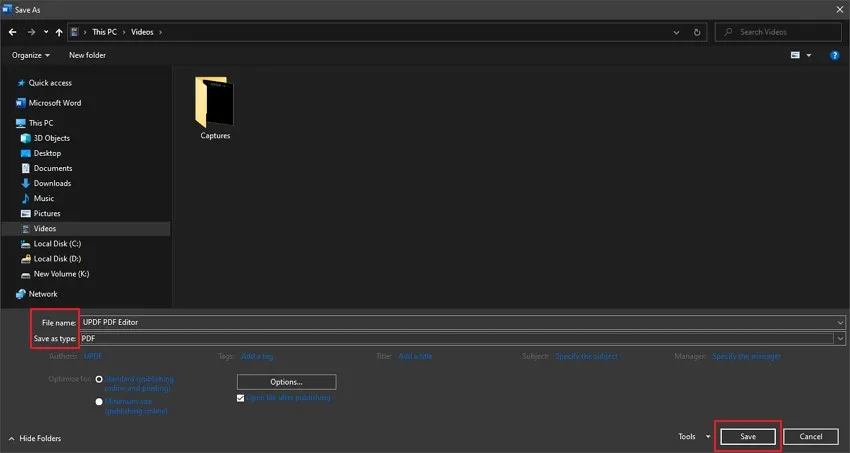Open the Organize menu
Viewport: 850px width, 453px height.
coord(30,55)
